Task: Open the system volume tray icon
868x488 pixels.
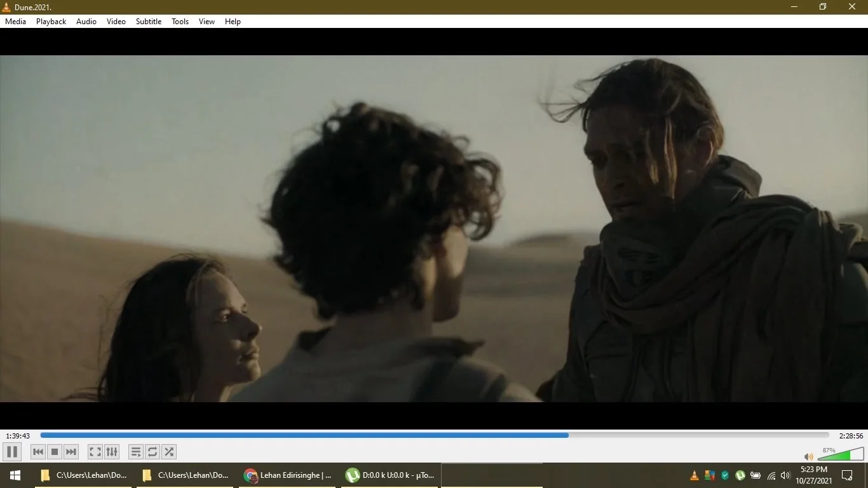Action: point(785,475)
